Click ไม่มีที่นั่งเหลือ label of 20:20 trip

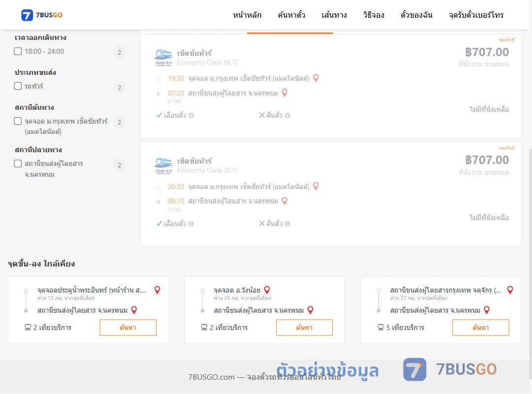489,218
